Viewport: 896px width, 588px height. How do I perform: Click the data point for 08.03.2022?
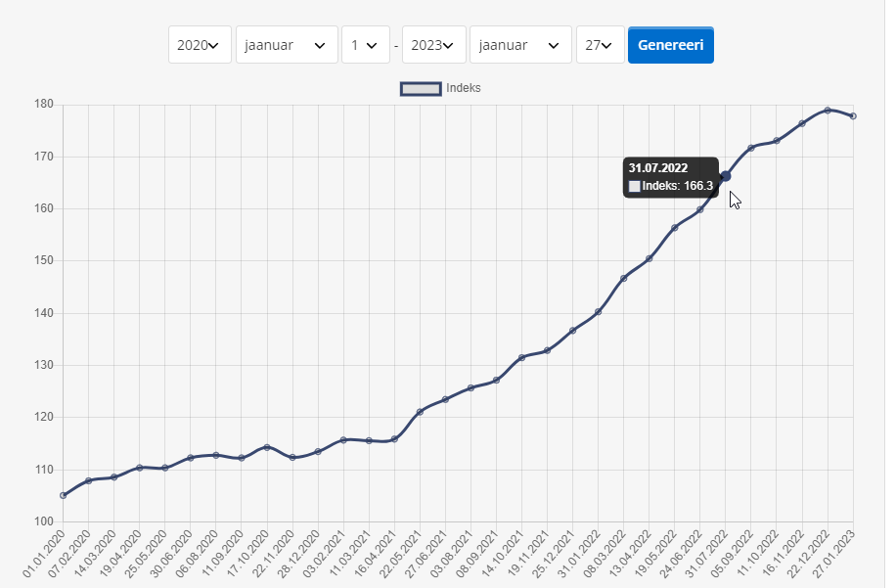click(624, 278)
